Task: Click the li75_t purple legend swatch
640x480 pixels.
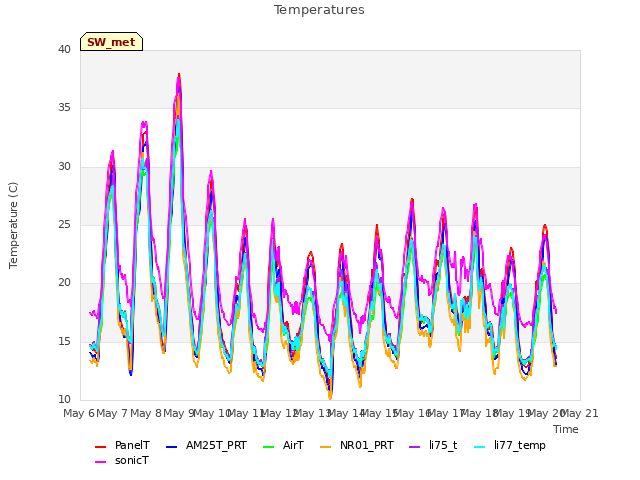Action: point(414,447)
